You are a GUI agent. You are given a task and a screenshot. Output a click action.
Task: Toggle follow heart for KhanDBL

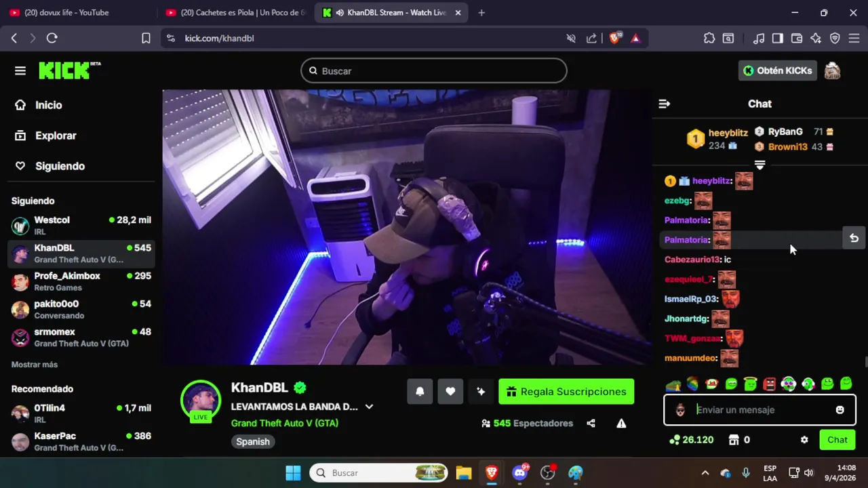[450, 392]
